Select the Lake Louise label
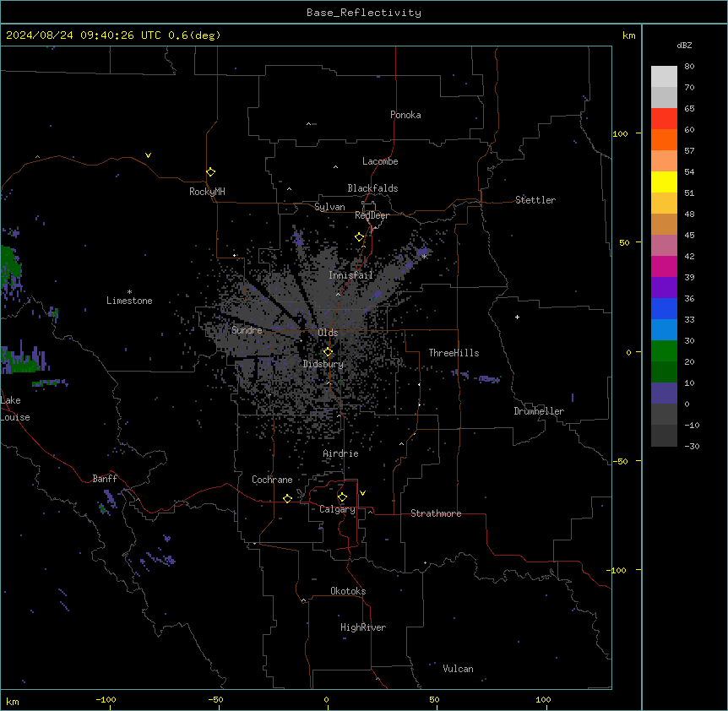This screenshot has height=711, width=728. (x=15, y=409)
